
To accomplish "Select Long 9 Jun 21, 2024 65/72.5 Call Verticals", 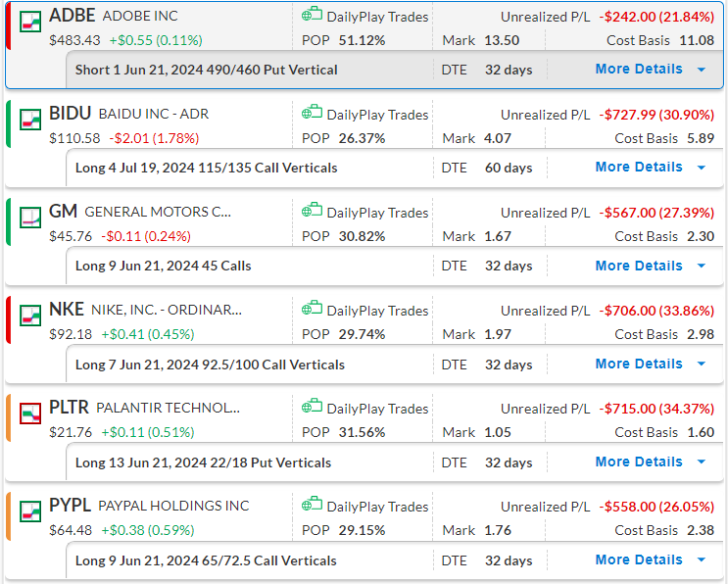I will click(x=206, y=560).
